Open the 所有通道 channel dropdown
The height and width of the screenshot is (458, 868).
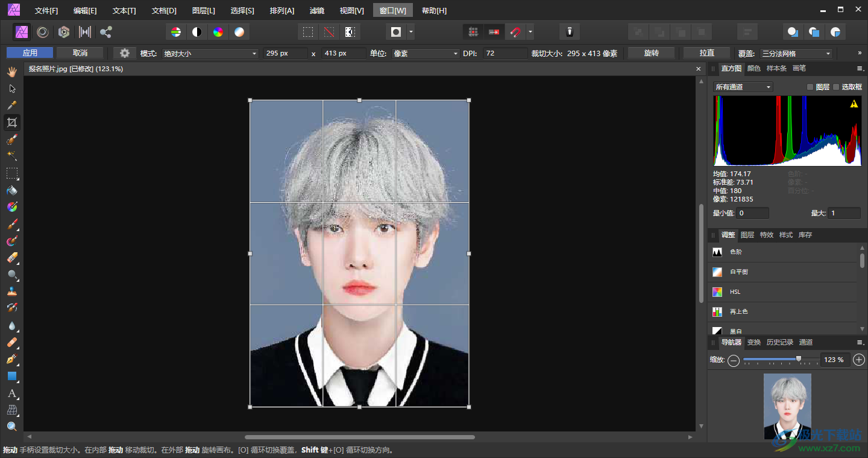click(743, 87)
